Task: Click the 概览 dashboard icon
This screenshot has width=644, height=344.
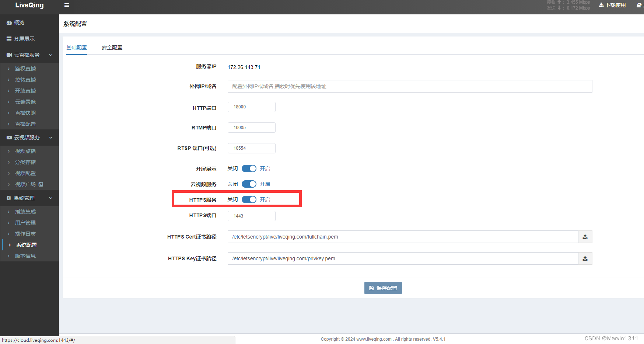Action: (9, 23)
